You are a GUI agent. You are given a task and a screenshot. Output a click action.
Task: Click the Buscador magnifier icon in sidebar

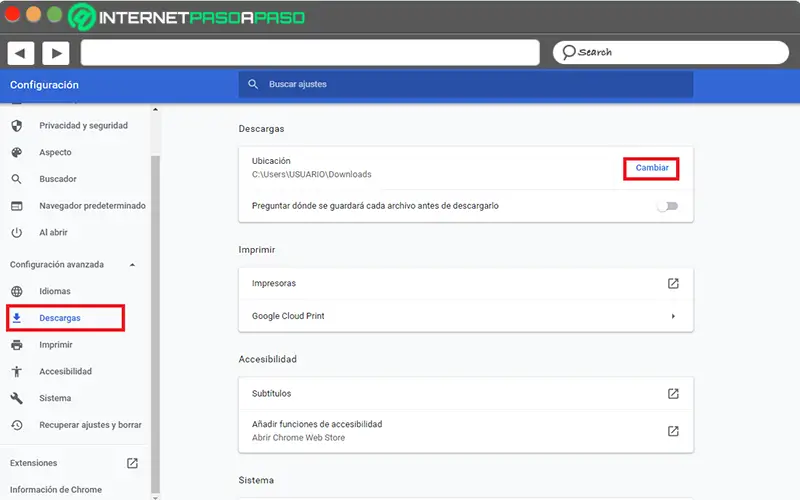tap(17, 179)
